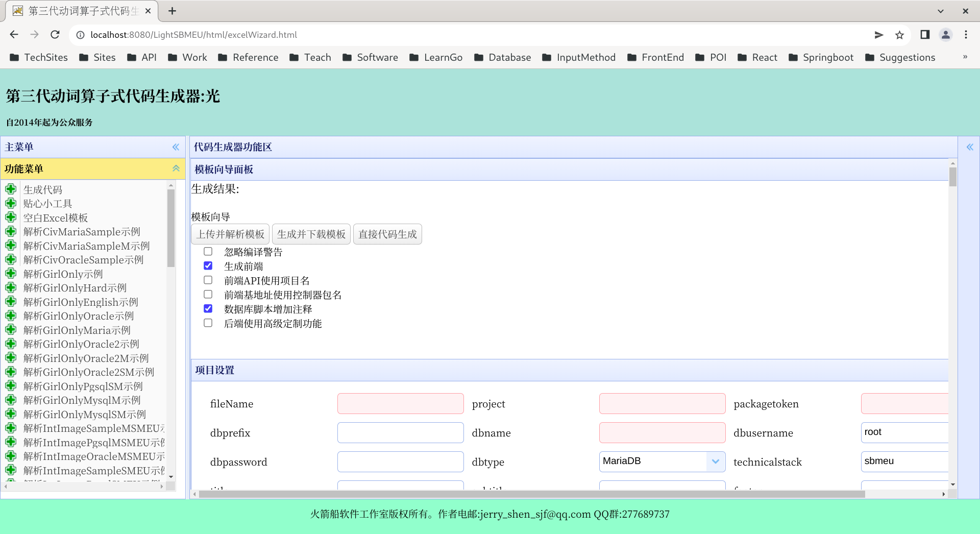
Task: Collapse the 功能菜单 accordion
Action: [176, 168]
